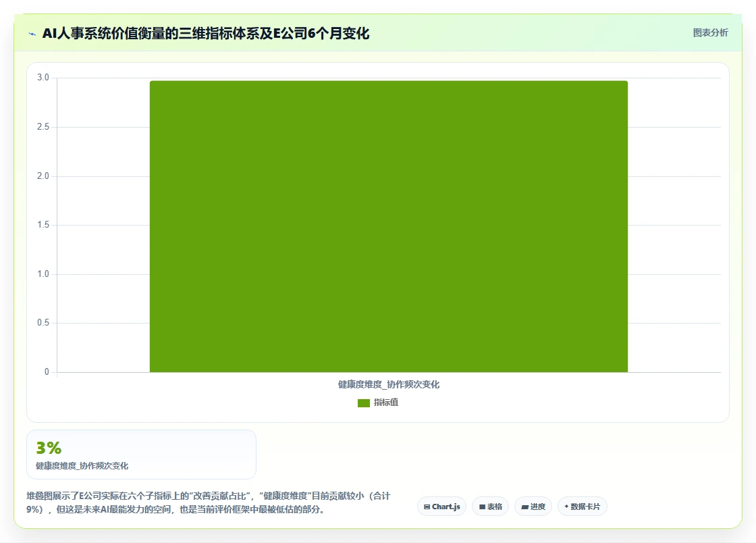Screen dimensions: 756x543
Task: Click the 进度 tag button
Action: click(x=533, y=507)
